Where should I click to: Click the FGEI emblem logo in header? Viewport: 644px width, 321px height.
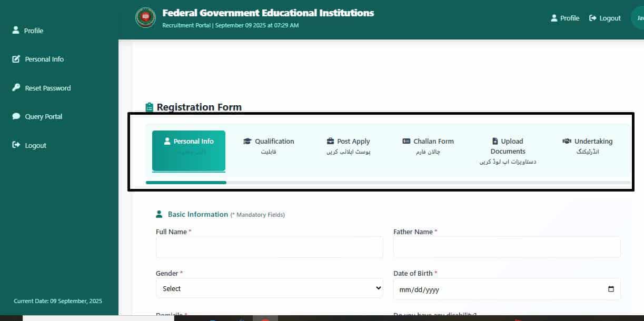tap(145, 17)
